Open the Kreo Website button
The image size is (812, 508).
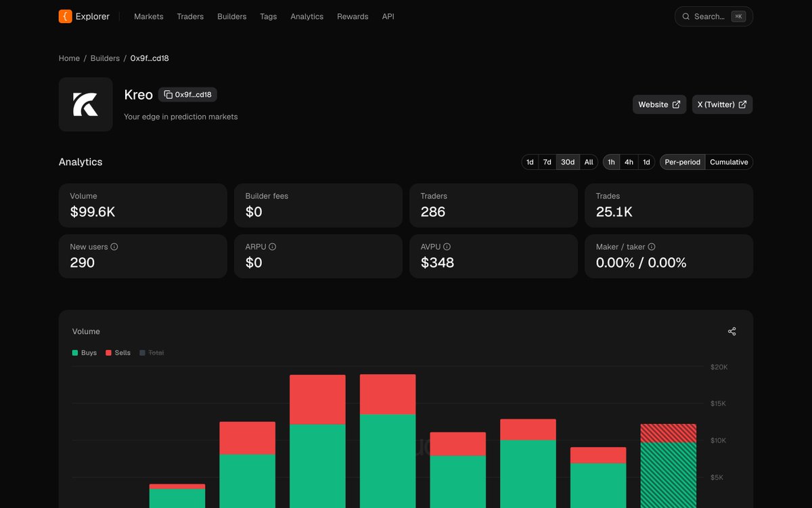tap(659, 104)
